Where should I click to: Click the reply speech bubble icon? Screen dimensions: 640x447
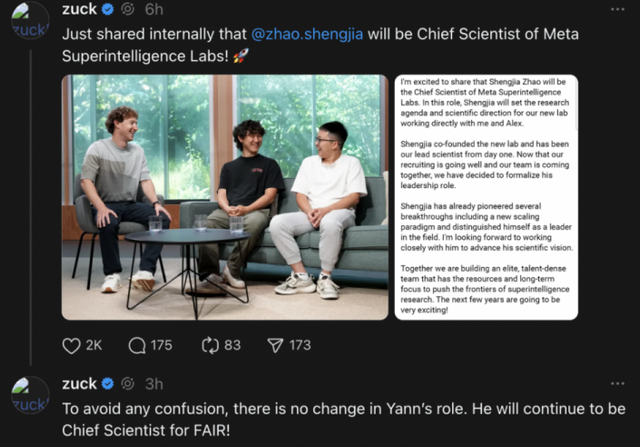tap(138, 345)
